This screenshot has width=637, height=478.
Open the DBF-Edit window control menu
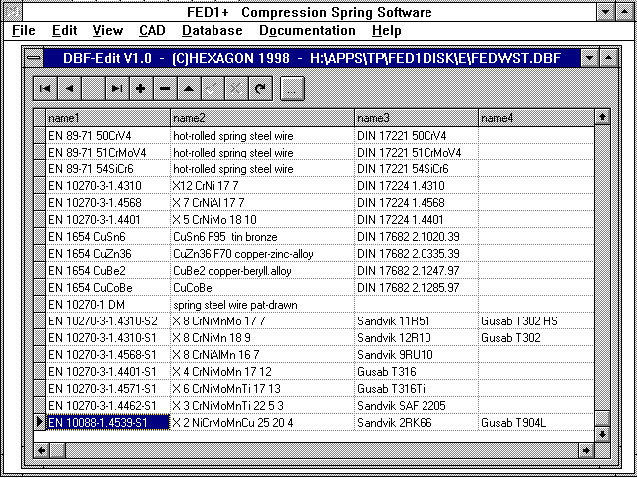(x=35, y=58)
